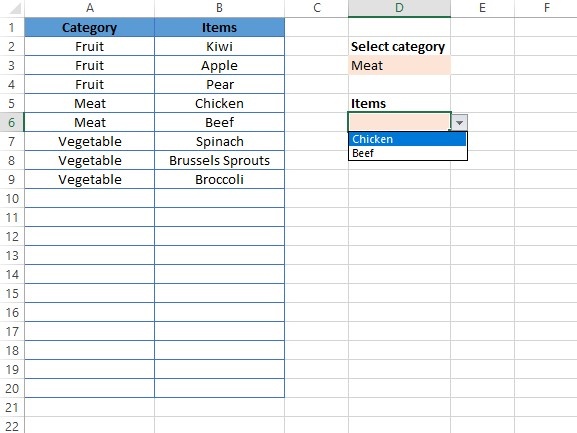The image size is (577, 433).
Task: Select column A header
Action: (x=89, y=8)
